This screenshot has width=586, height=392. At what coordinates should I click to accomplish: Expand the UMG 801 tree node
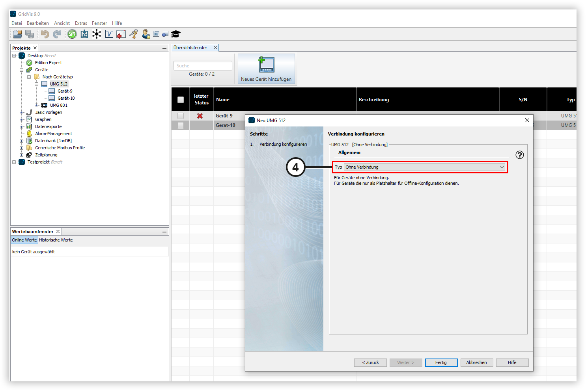pyautogui.click(x=37, y=105)
